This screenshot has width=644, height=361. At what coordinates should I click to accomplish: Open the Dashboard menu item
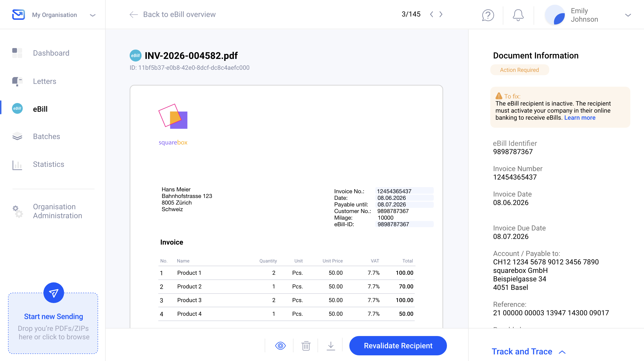point(51,53)
